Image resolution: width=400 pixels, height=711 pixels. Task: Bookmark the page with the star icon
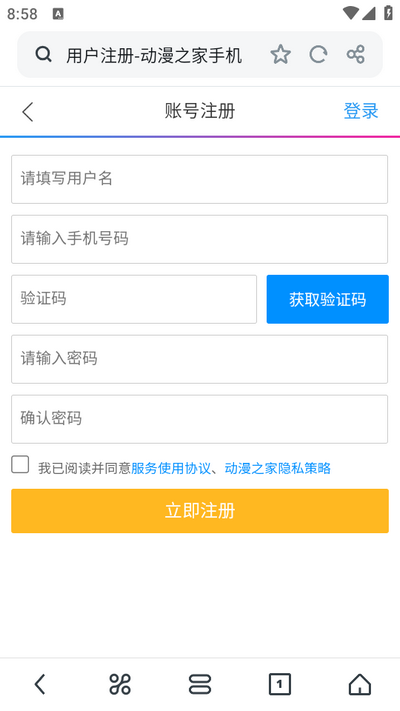click(x=280, y=54)
